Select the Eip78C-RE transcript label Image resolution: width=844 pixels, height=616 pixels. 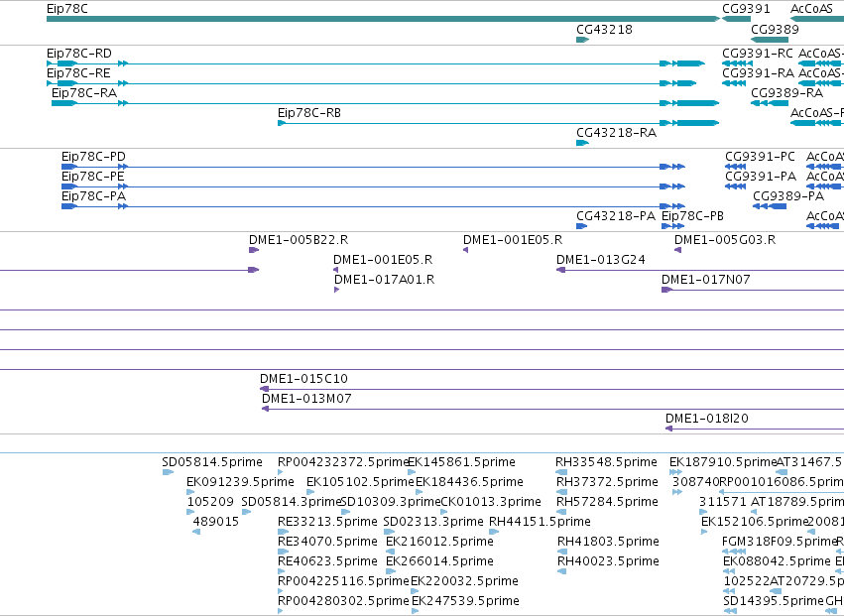[78, 73]
